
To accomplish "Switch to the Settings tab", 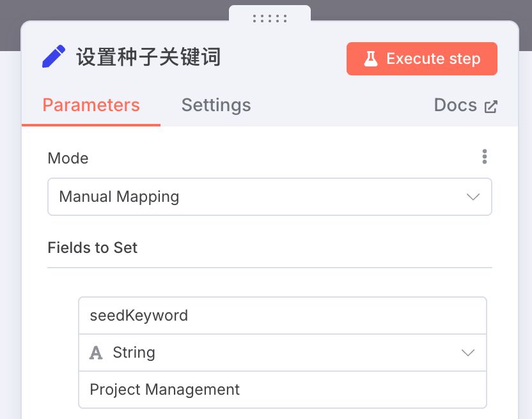I will [x=215, y=105].
